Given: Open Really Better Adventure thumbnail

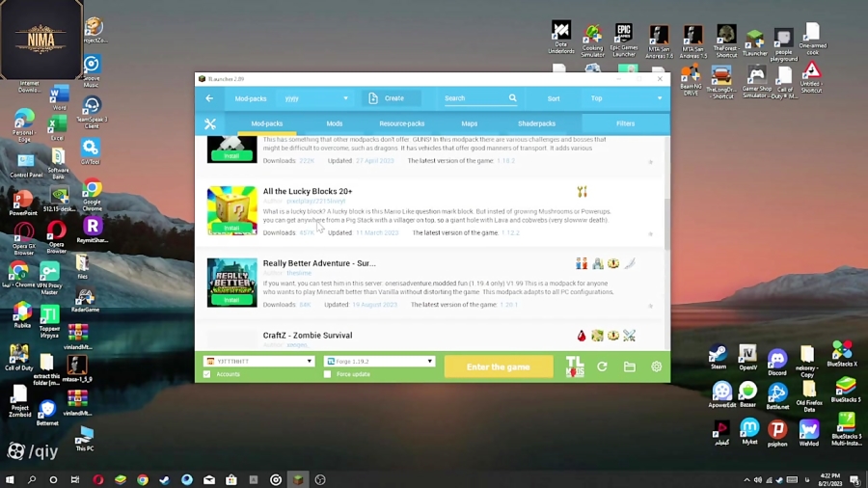Looking at the screenshot, I should 231,283.
